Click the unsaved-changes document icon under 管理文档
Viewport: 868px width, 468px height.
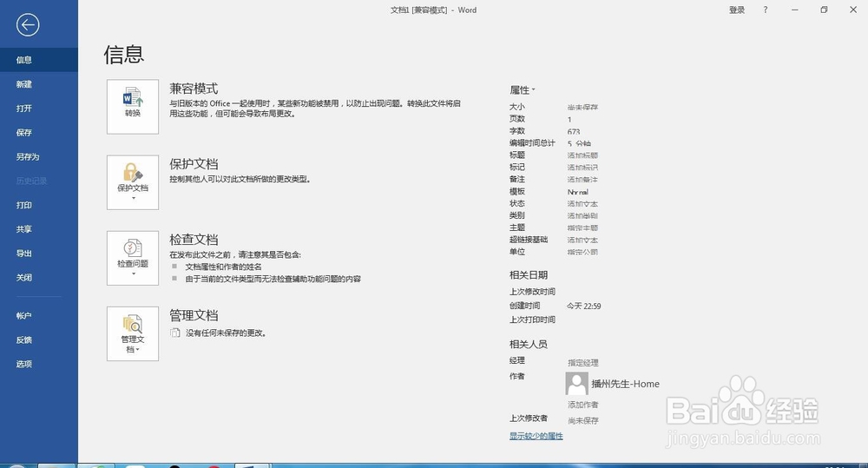tap(175, 333)
